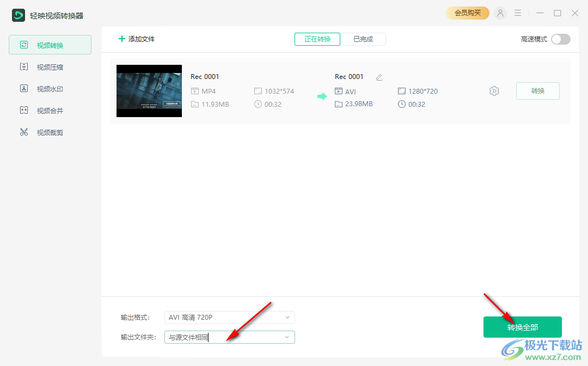Click the 会员购买 button
The image size is (588, 366).
coord(467,13)
